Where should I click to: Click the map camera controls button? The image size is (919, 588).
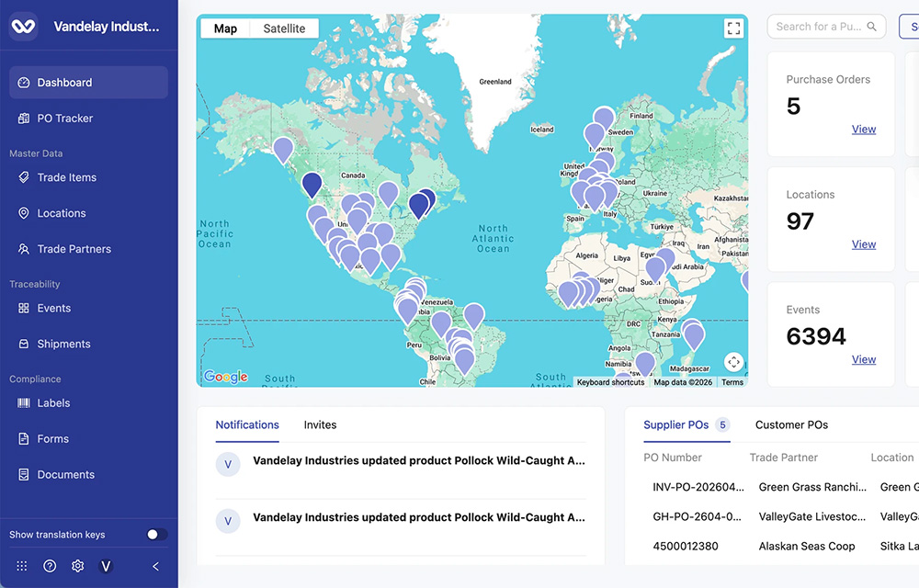(x=733, y=362)
